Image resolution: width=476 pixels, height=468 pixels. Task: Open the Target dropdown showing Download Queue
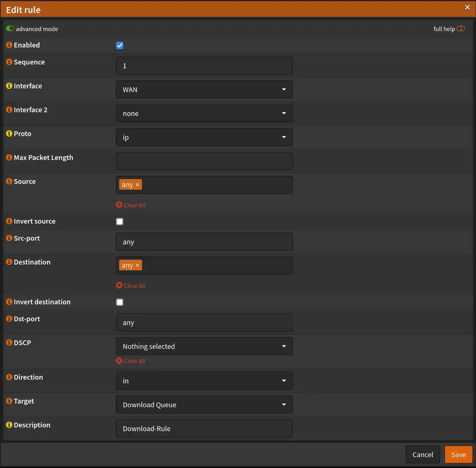204,405
